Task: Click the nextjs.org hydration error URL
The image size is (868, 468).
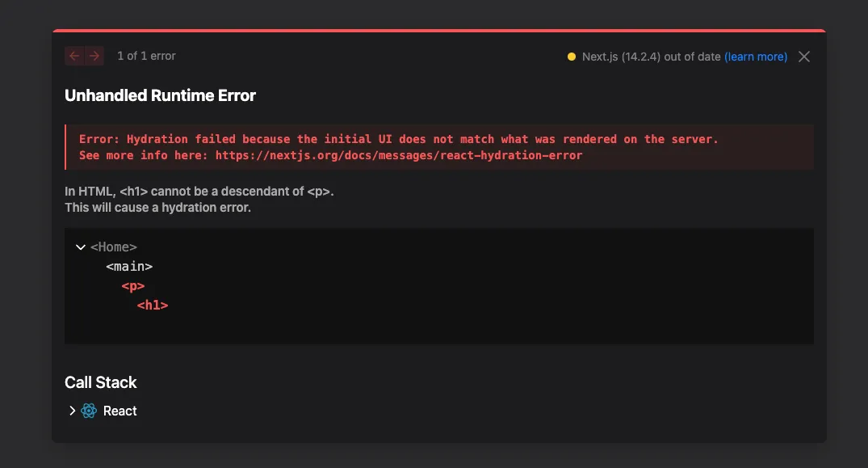Action: pos(399,155)
